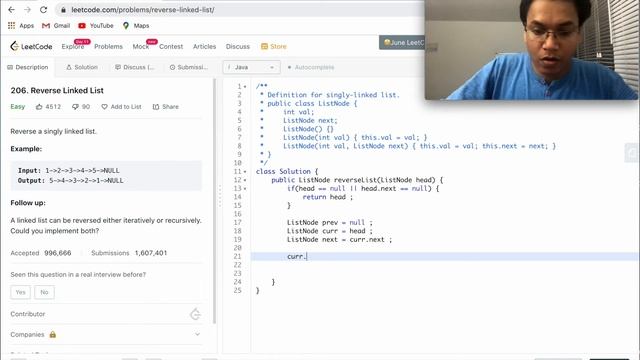
Task: Click the 'ListNode next = curr.next ;' line
Action: pos(339,239)
